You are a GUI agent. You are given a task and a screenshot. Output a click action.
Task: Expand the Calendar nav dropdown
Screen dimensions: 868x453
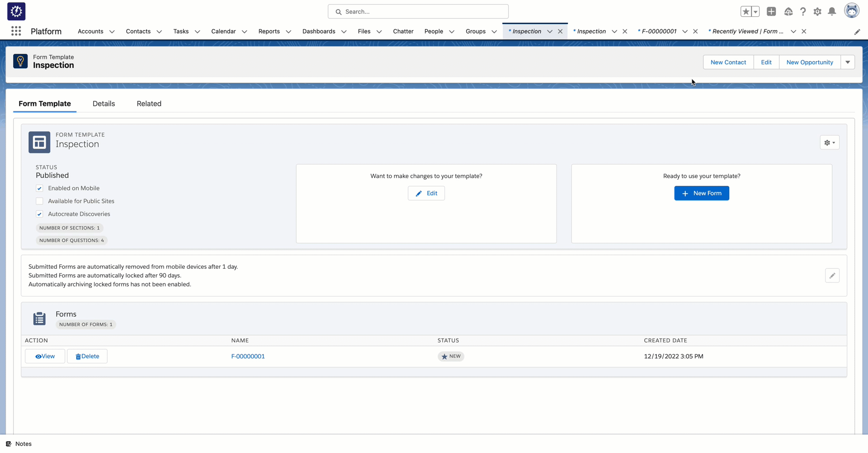tap(244, 32)
